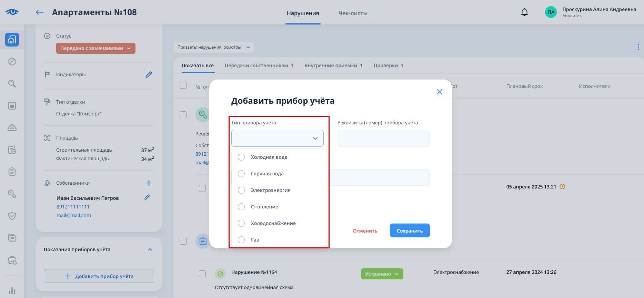Screen dimensions: 644x298
Task: Switch to the Чек-листы tab
Action: coord(353,13)
